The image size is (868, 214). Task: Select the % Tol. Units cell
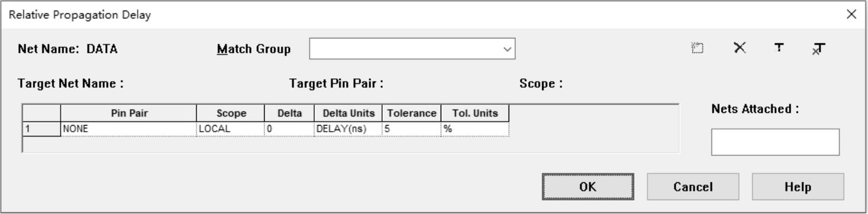[x=475, y=128]
